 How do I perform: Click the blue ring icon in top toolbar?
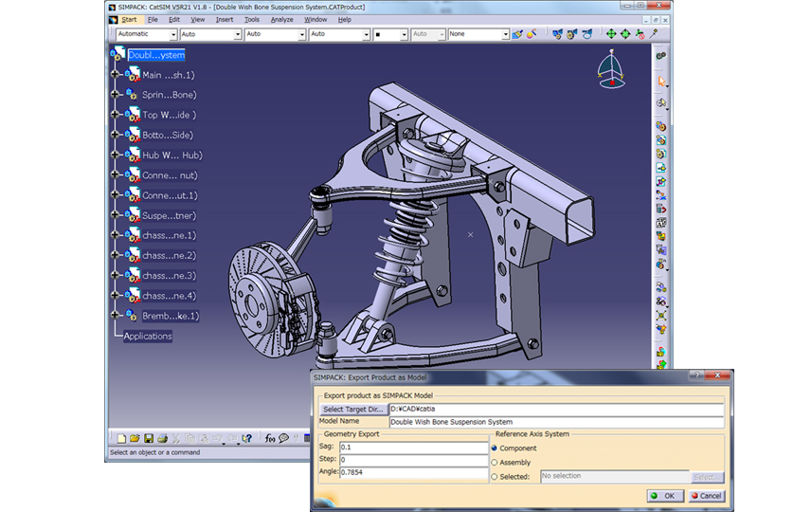coord(586,34)
